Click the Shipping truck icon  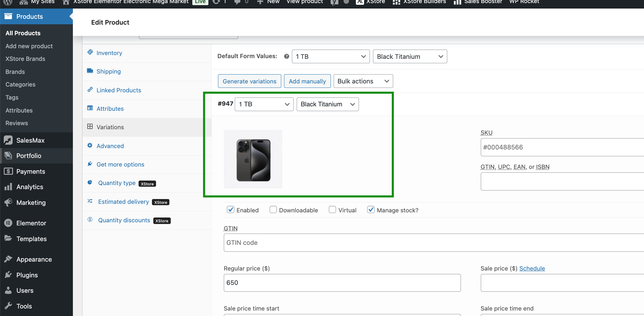click(x=90, y=71)
